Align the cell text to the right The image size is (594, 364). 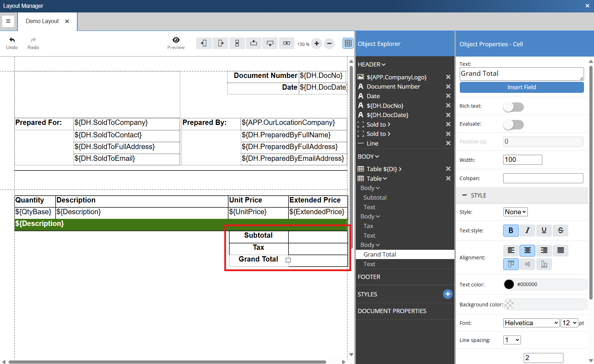(x=544, y=250)
